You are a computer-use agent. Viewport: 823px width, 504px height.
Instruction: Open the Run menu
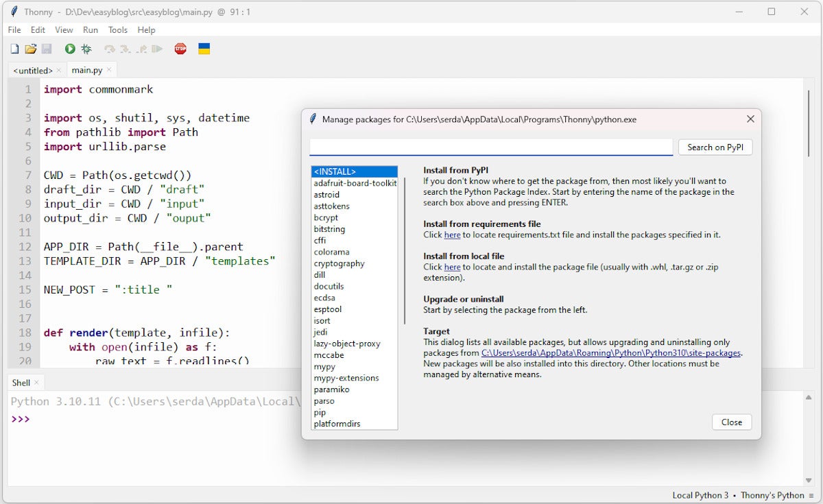pyautogui.click(x=91, y=30)
